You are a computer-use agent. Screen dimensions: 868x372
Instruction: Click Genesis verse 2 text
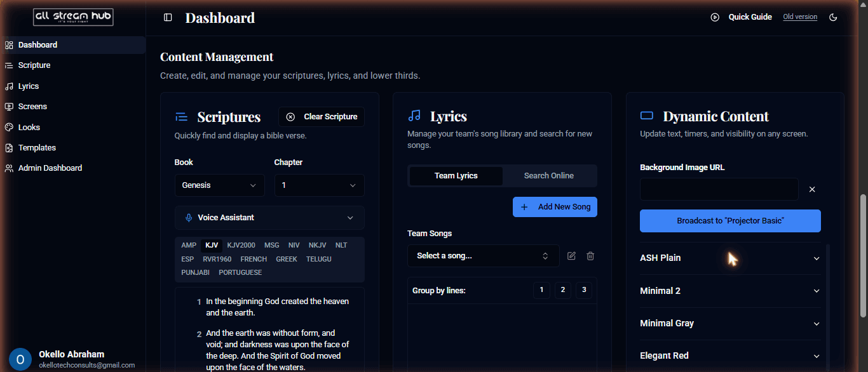pos(277,350)
